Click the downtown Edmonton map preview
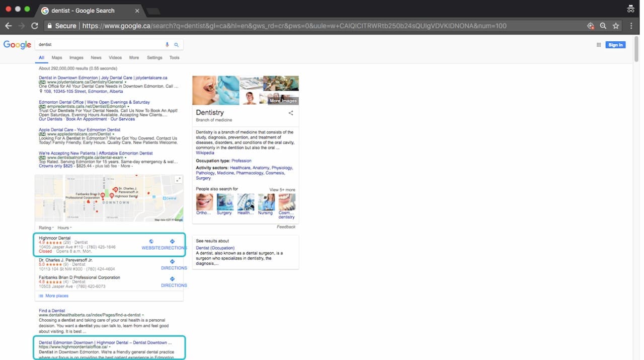The width and height of the screenshot is (644, 360). coord(109,198)
